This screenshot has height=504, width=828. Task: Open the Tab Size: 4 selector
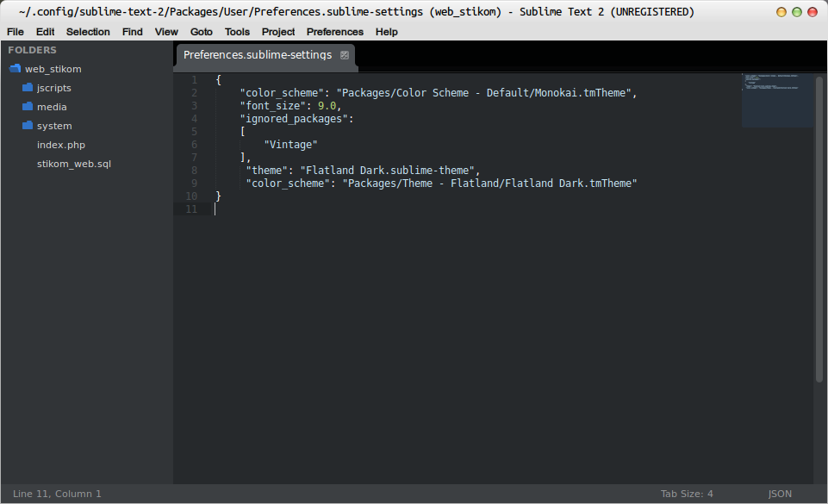coord(687,494)
